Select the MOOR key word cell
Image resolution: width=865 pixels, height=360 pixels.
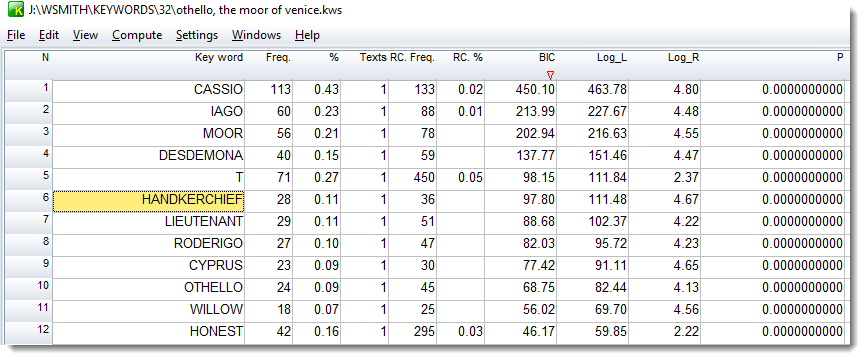pos(148,135)
